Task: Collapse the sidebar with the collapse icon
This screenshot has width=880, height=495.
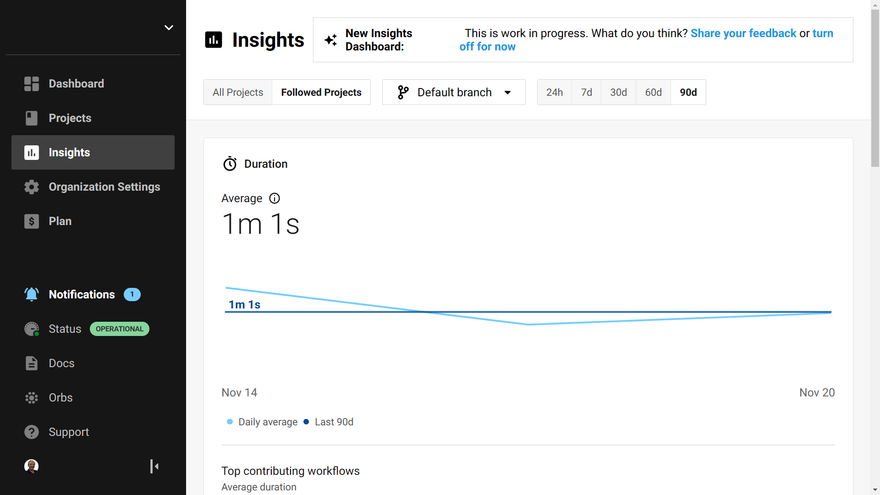Action: 154,466
